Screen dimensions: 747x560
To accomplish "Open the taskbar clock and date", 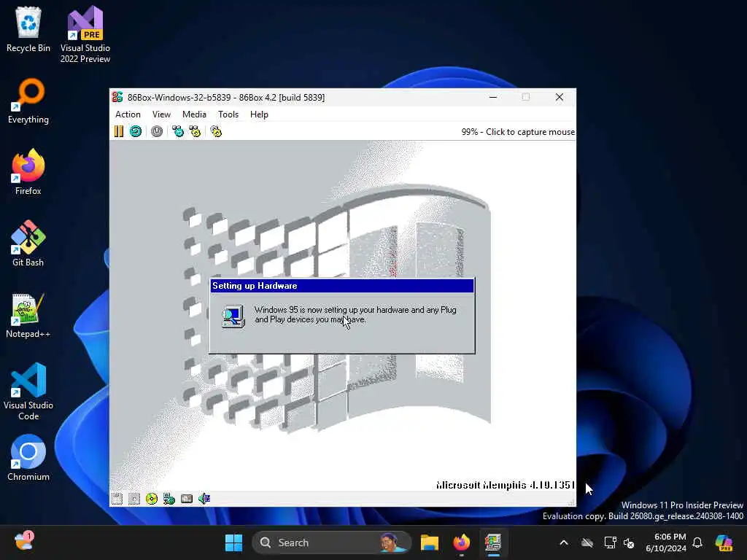I will point(665,542).
